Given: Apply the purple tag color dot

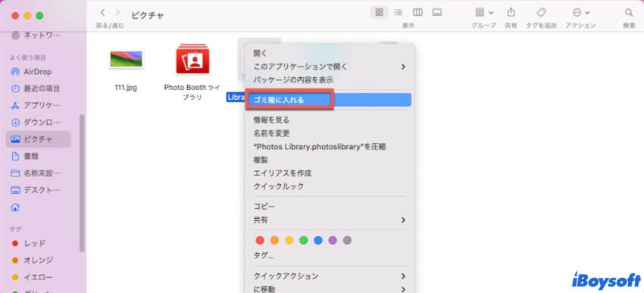Looking at the screenshot, I should pos(333,241).
